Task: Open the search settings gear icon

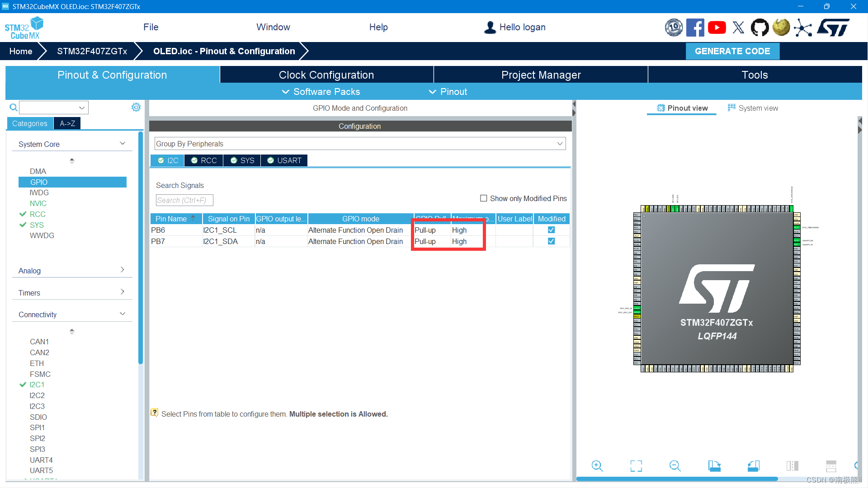Action: [x=136, y=107]
